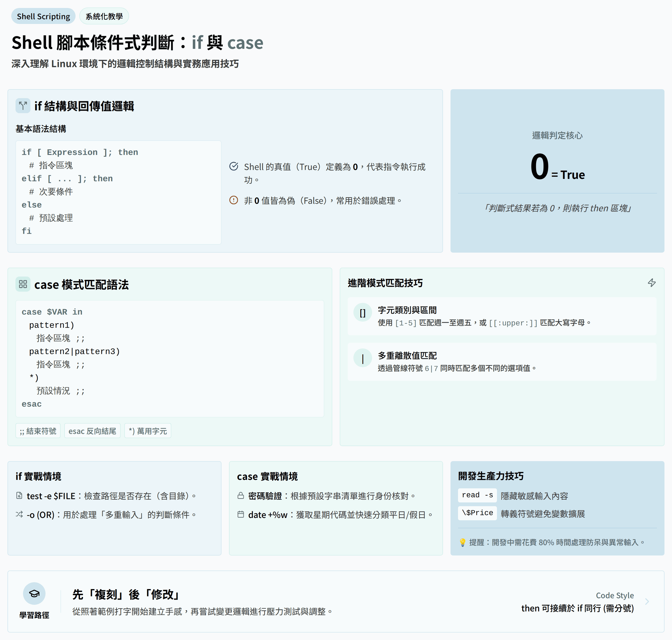Select the Shell Scripting tag
The width and height of the screenshot is (672, 640).
coord(43,16)
